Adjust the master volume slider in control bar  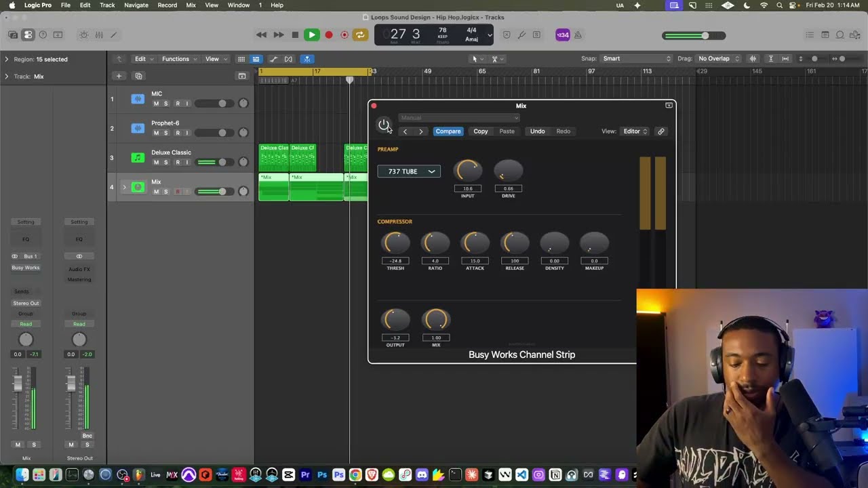tap(694, 36)
